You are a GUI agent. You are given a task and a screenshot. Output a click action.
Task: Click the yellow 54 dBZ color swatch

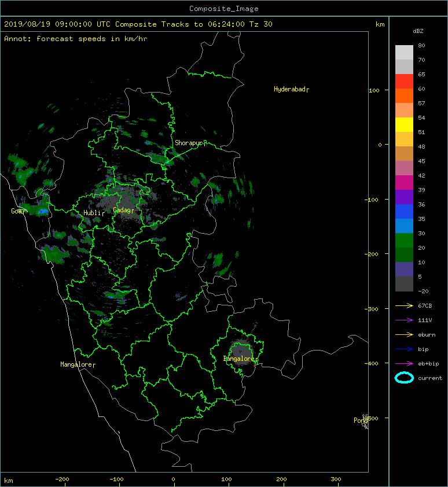(x=404, y=124)
